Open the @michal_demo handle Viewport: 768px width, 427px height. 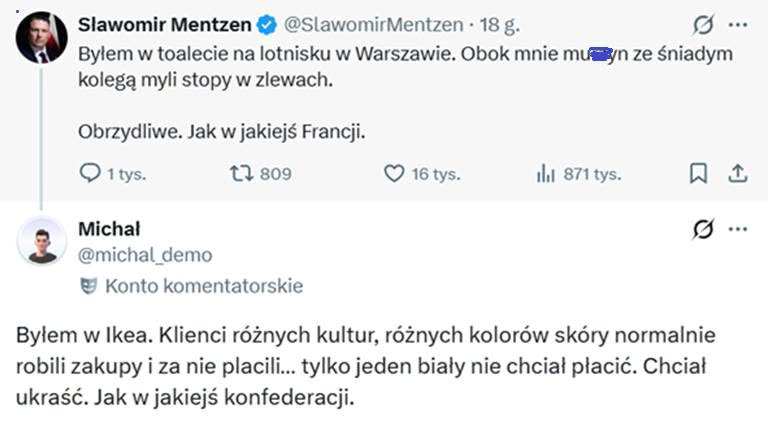(x=145, y=255)
